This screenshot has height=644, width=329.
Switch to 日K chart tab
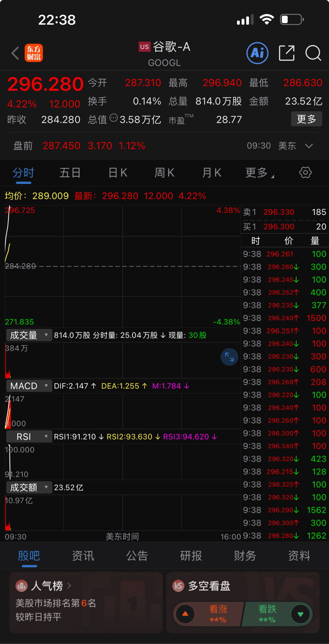tap(117, 173)
